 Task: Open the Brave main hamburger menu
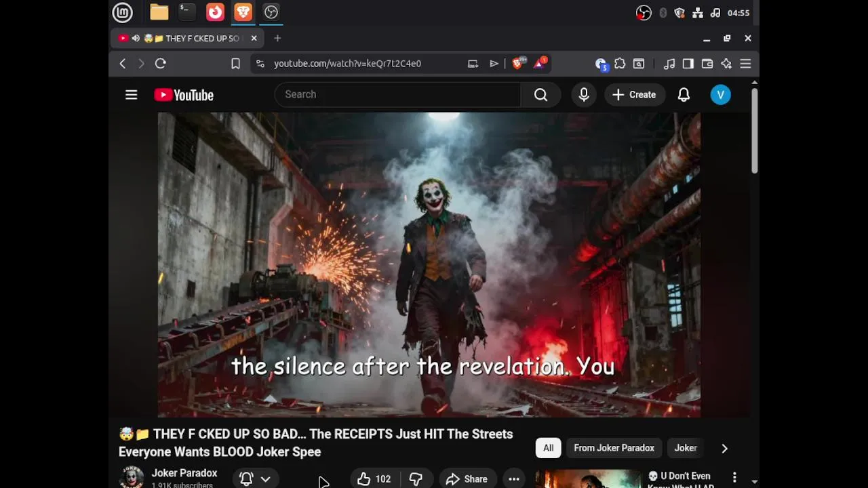click(745, 63)
